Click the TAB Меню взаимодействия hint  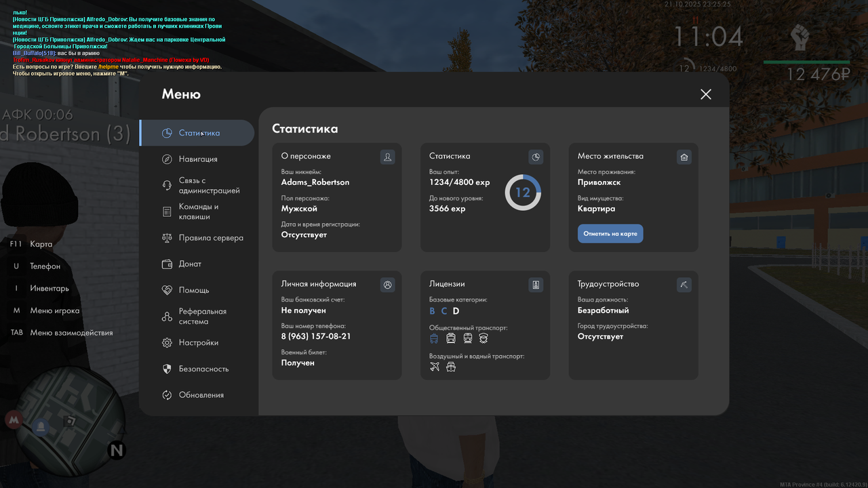click(x=61, y=333)
